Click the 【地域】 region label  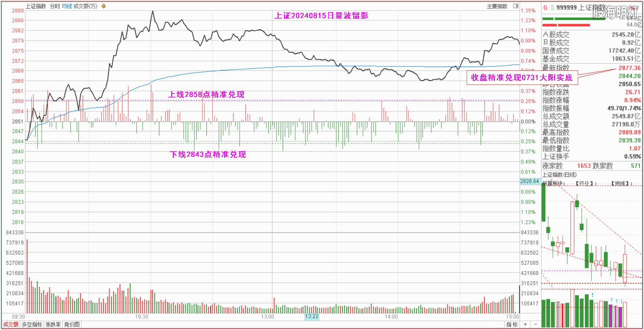click(x=622, y=183)
